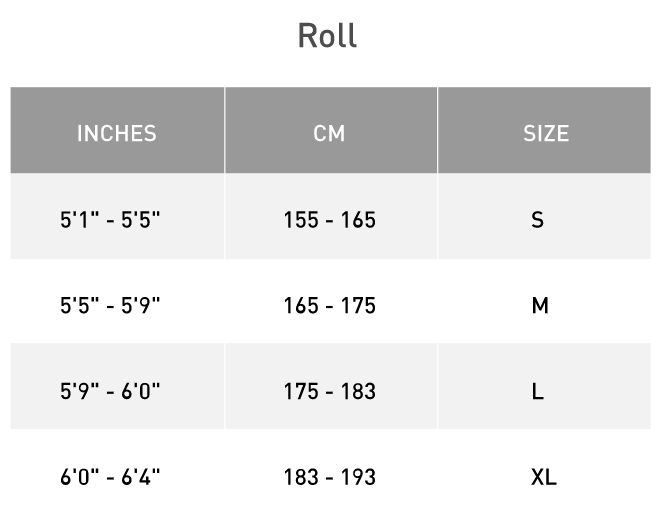Click the vertical divider between CM and SIZE headers

(438, 131)
